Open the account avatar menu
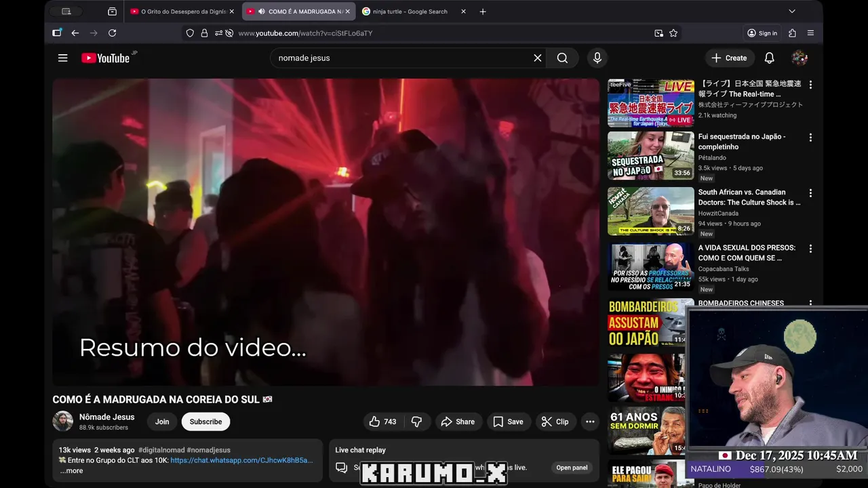 pyautogui.click(x=800, y=58)
